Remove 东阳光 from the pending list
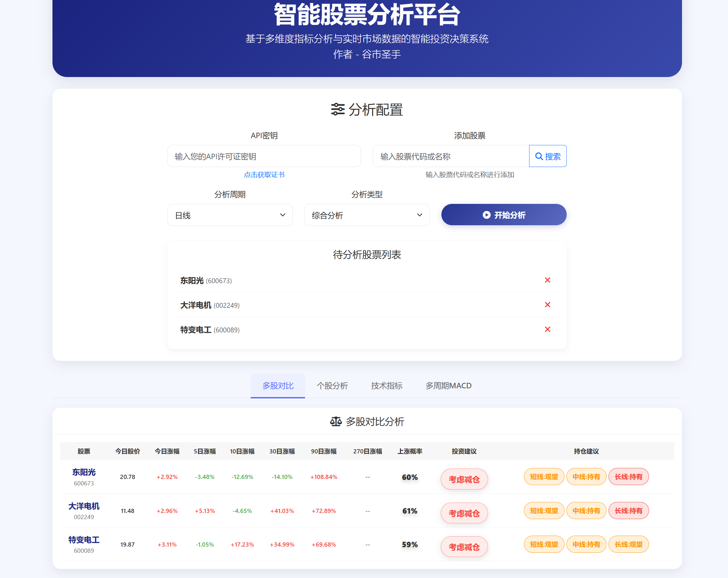The width and height of the screenshot is (728, 578). coord(547,280)
